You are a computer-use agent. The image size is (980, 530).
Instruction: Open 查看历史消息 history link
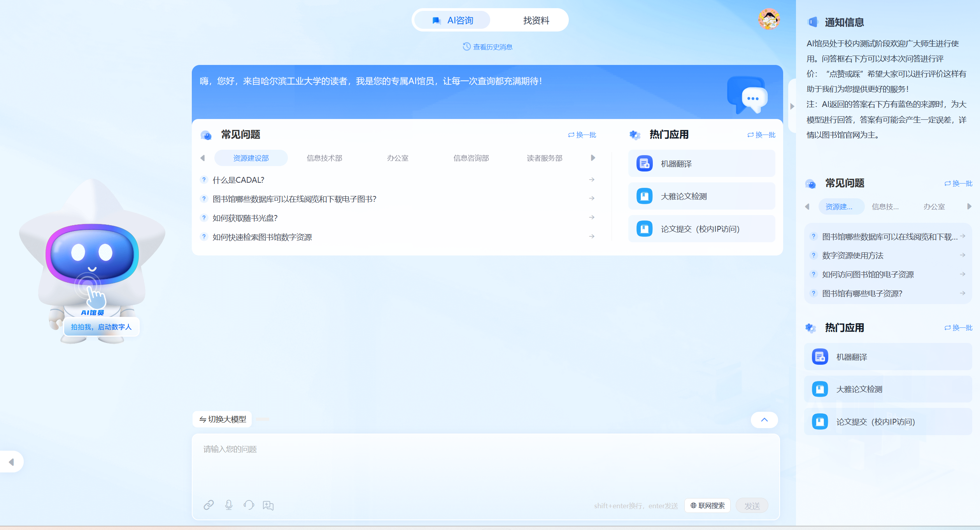tap(487, 47)
